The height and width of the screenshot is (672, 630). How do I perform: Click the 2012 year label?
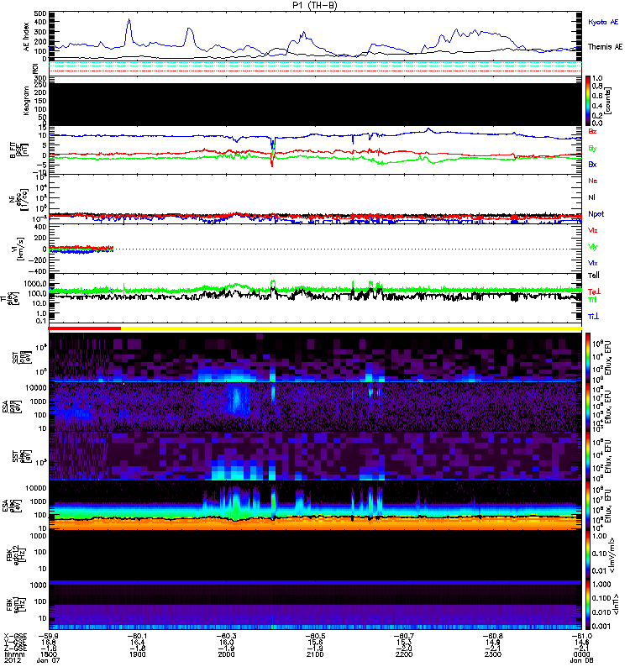point(12,660)
